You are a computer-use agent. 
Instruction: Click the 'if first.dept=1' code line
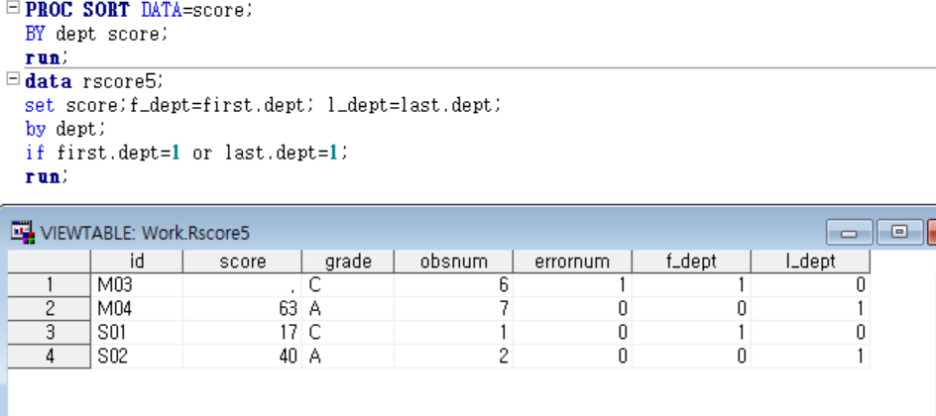[186, 153]
